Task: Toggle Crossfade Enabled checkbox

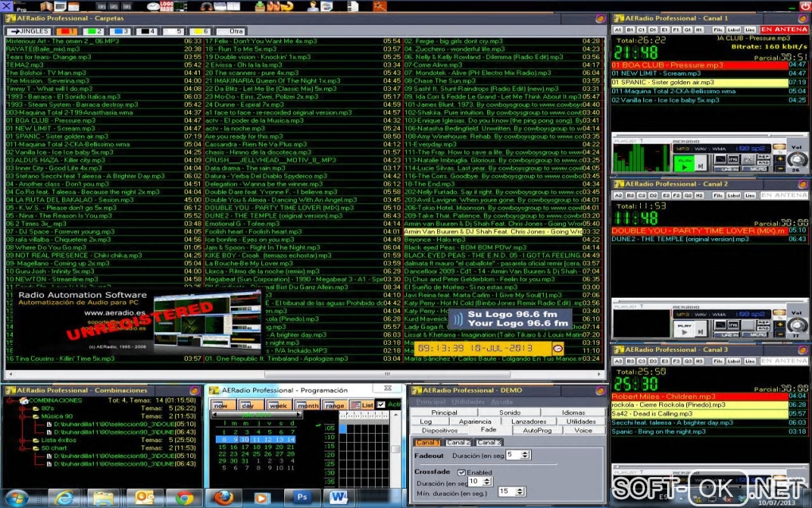Action: point(461,472)
